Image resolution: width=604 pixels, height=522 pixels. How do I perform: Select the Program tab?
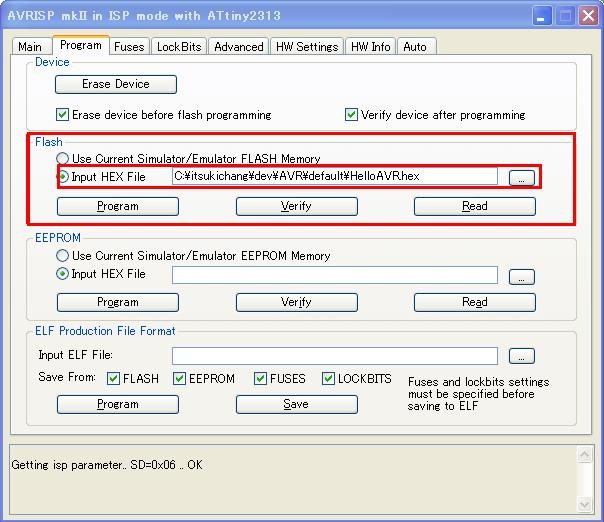click(81, 45)
